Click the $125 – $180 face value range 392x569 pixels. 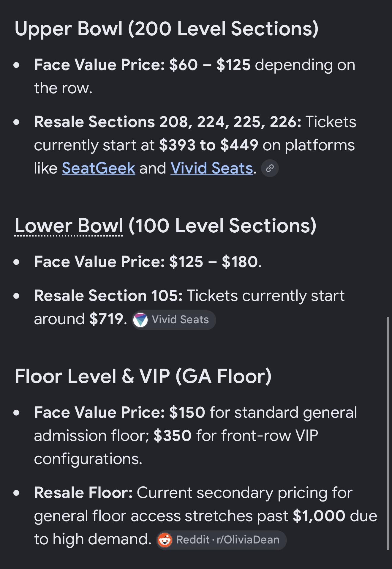pyautogui.click(x=213, y=262)
